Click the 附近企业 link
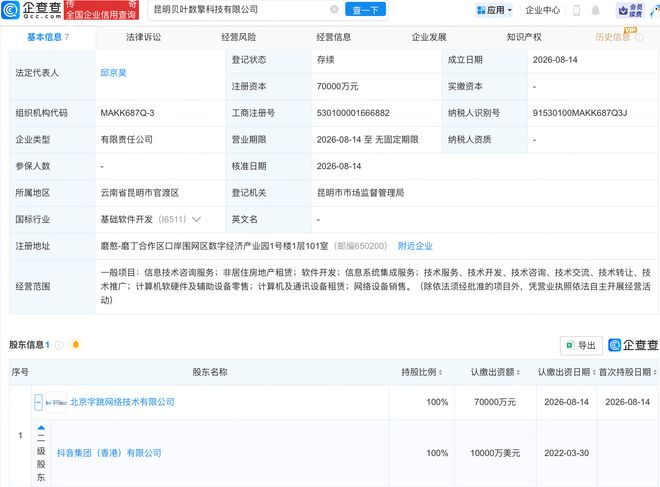660x487 pixels. point(415,246)
